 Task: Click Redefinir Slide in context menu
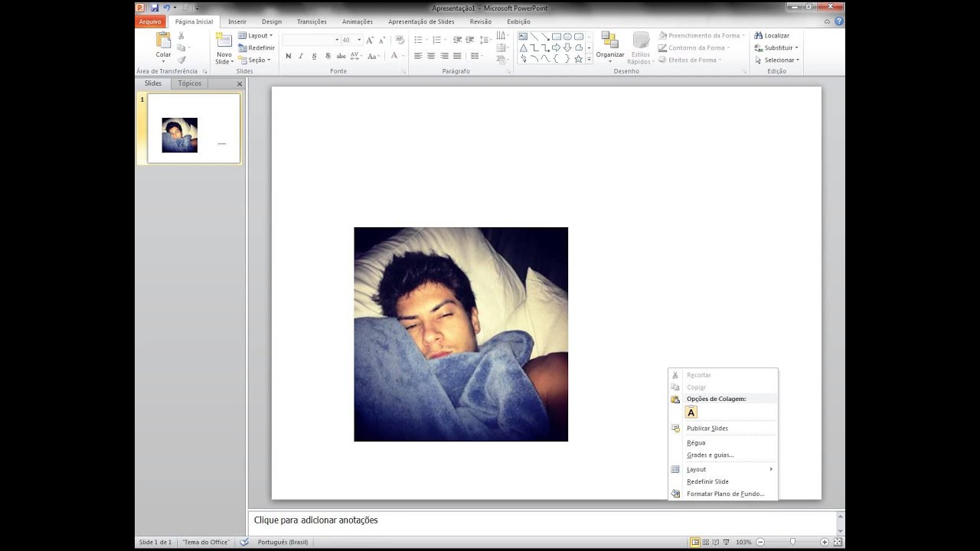click(723, 481)
